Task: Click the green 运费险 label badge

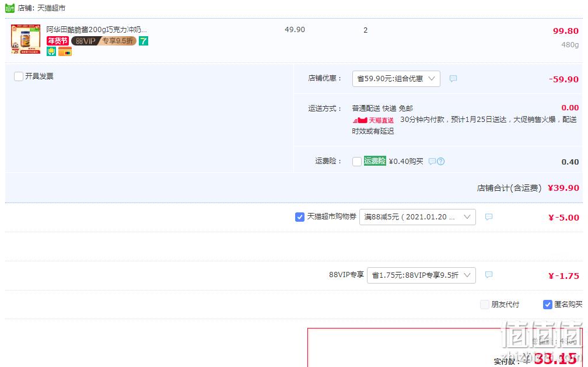Action: 374,161
